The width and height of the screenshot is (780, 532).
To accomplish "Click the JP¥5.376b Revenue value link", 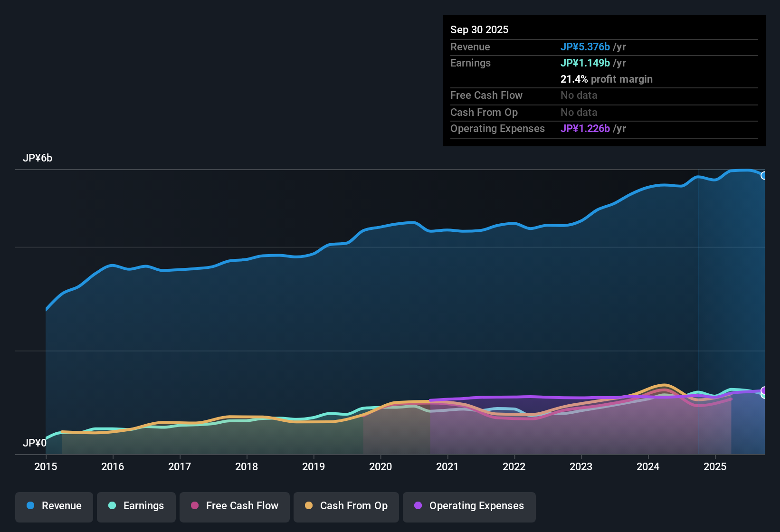I will pyautogui.click(x=585, y=47).
